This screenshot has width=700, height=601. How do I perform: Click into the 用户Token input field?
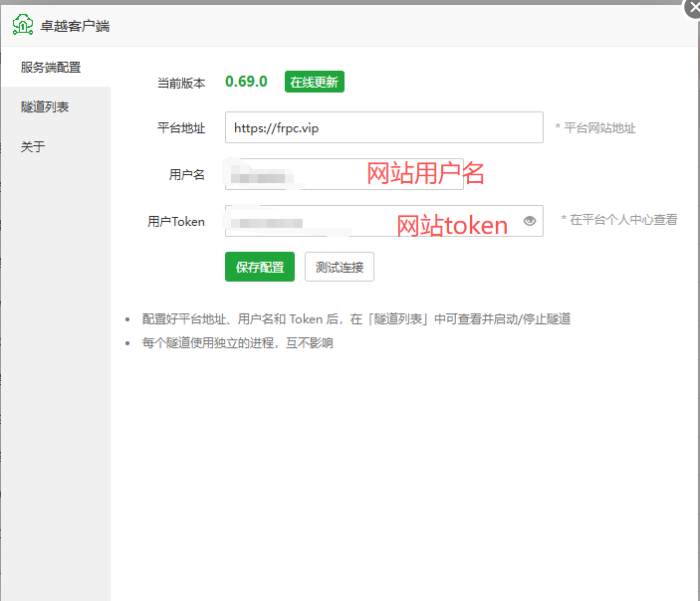tap(384, 221)
